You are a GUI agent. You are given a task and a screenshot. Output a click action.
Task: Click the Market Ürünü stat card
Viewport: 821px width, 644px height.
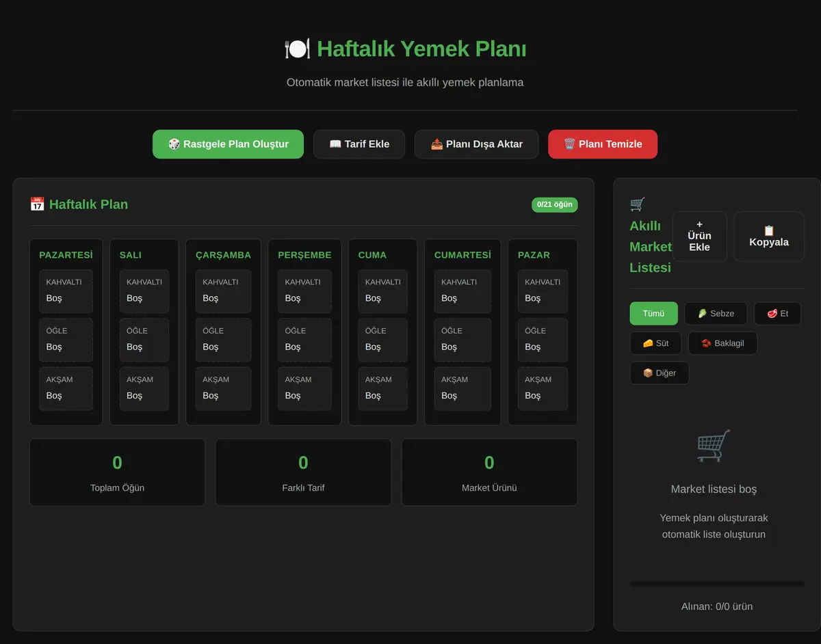point(489,472)
